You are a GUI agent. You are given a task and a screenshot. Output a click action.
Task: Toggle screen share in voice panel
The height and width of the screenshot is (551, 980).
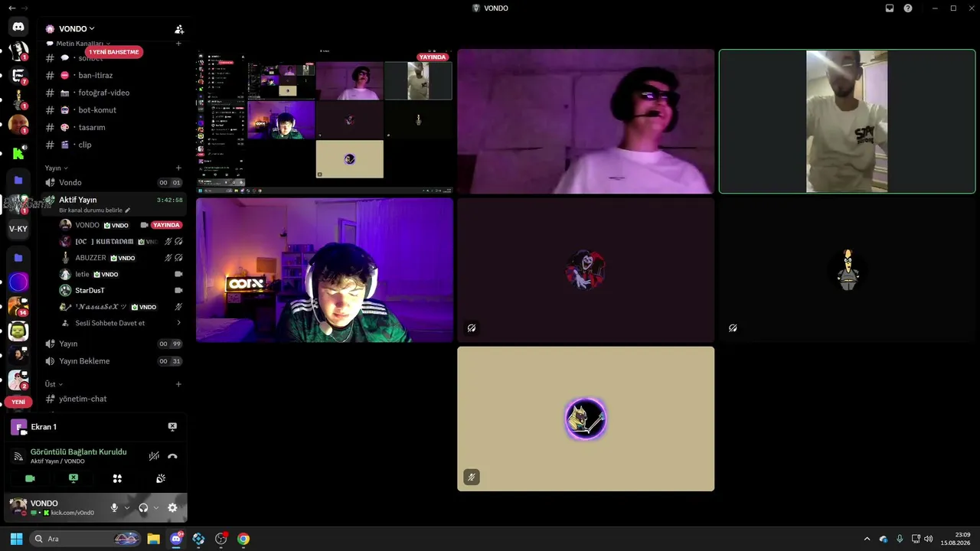[x=73, y=478]
